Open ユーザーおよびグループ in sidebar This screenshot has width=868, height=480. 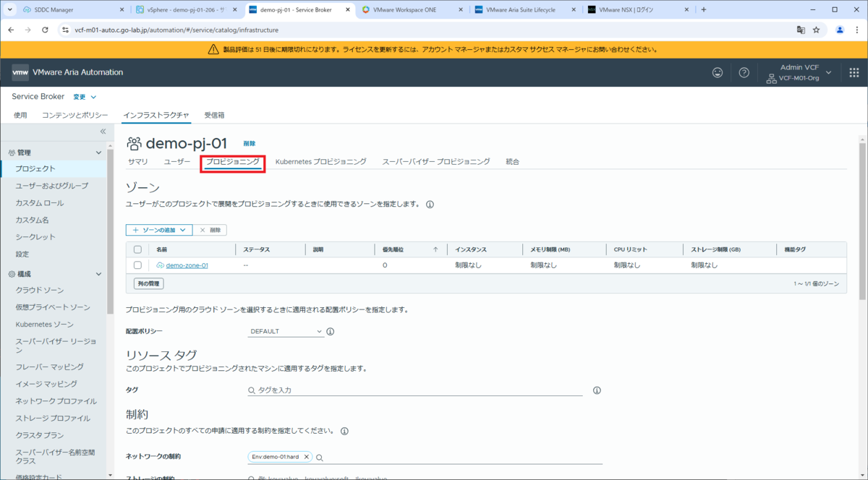[x=52, y=186]
